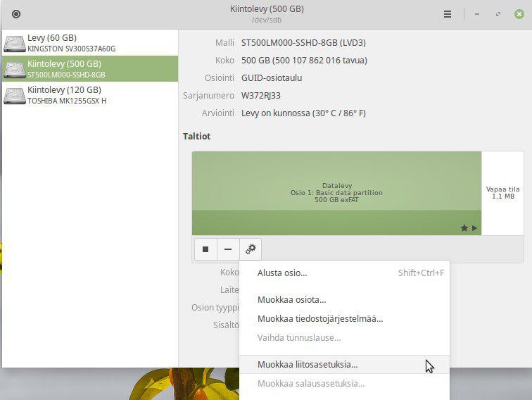Minimize the Disks window
Screen dimensions: 532x400
click(x=479, y=14)
